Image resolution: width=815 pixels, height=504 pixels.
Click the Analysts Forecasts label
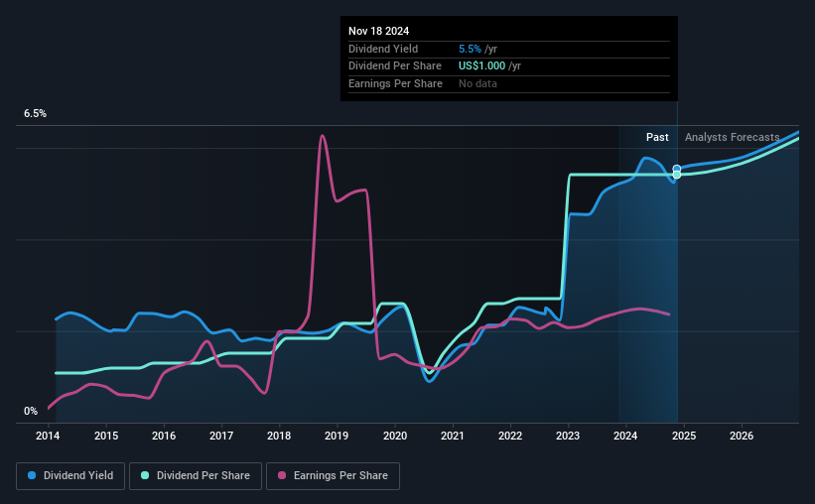click(732, 137)
